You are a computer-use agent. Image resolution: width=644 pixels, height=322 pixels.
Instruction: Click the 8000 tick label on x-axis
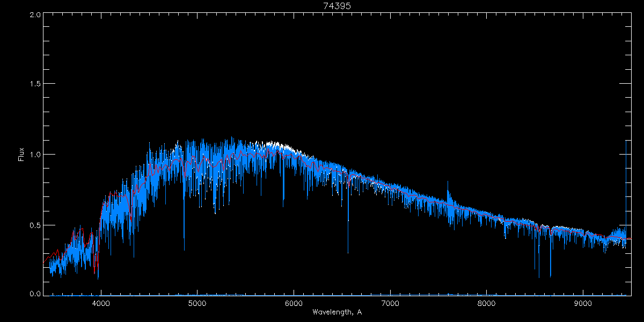pos(486,303)
